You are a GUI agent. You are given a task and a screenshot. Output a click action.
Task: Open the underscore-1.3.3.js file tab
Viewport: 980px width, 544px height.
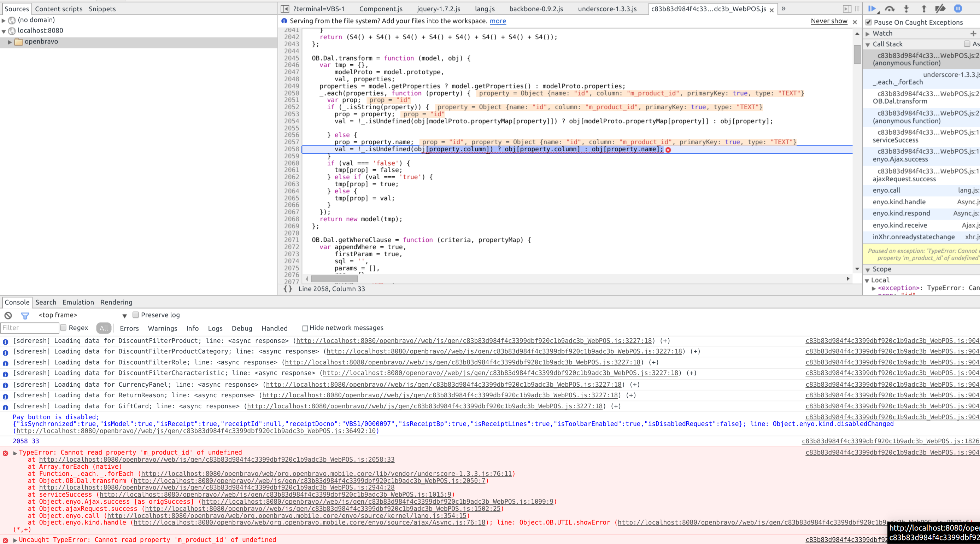coord(607,9)
